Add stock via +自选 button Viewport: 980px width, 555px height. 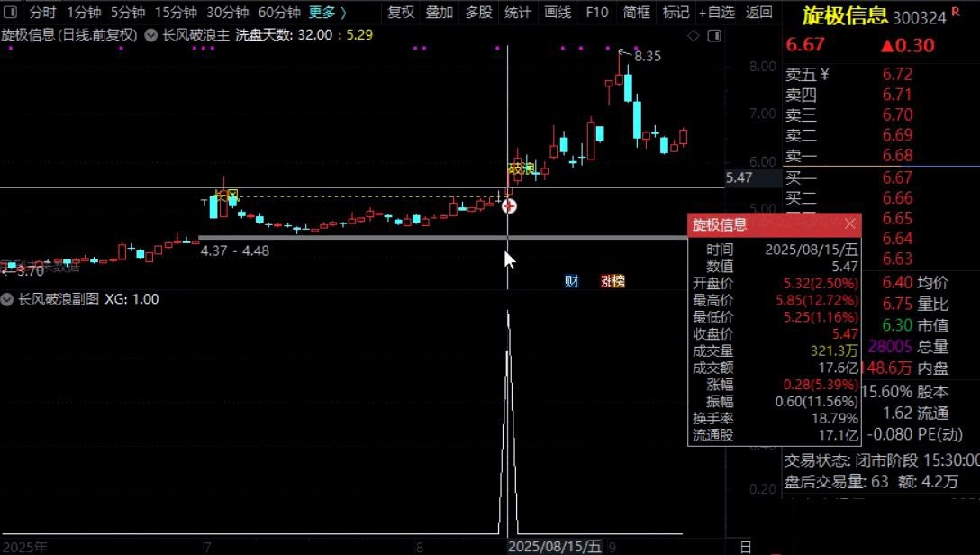coord(717,12)
